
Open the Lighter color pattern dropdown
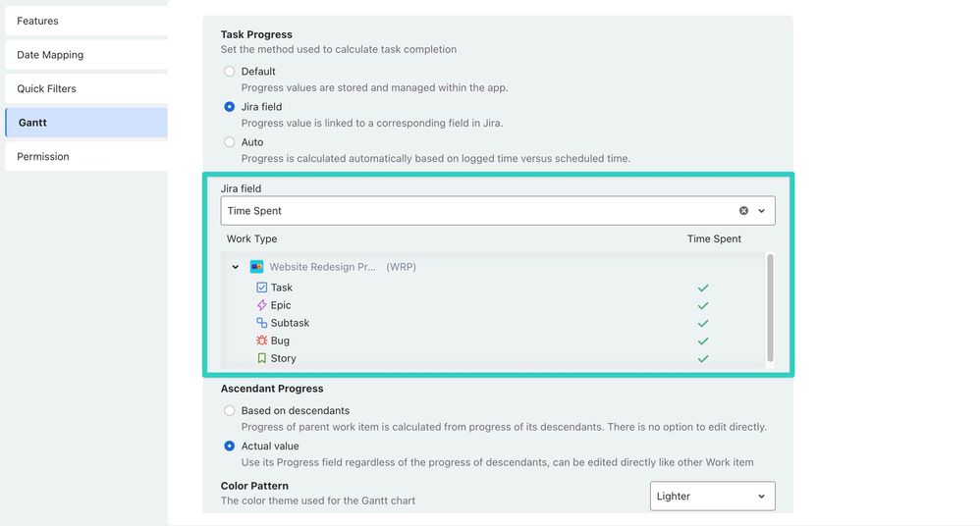(713, 496)
